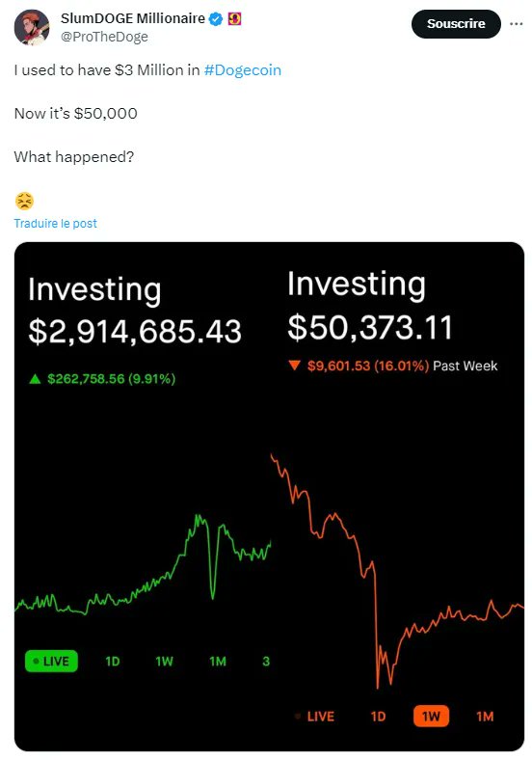The width and height of the screenshot is (532, 760).
Task: Select the orange 1D range tab
Action: (x=378, y=717)
